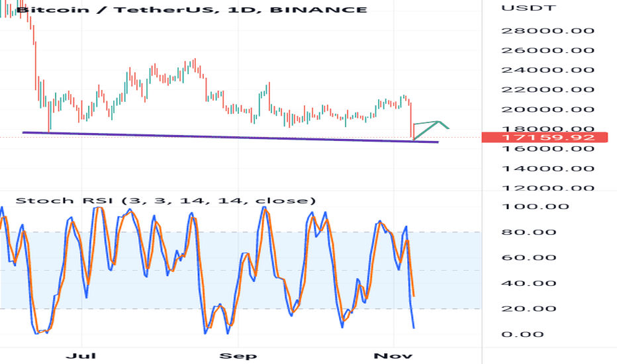Click the 16000.00 price axis label
The image size is (617, 364).
pos(547,149)
